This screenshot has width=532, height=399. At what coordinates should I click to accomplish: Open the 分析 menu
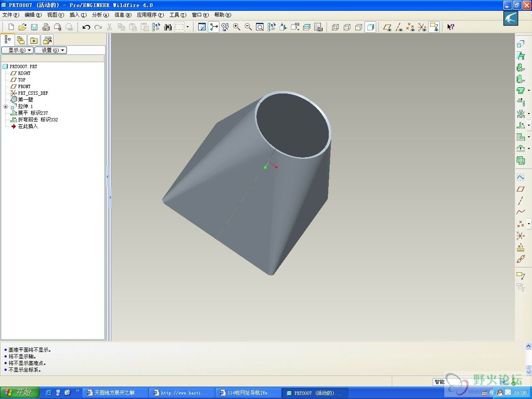(x=101, y=15)
